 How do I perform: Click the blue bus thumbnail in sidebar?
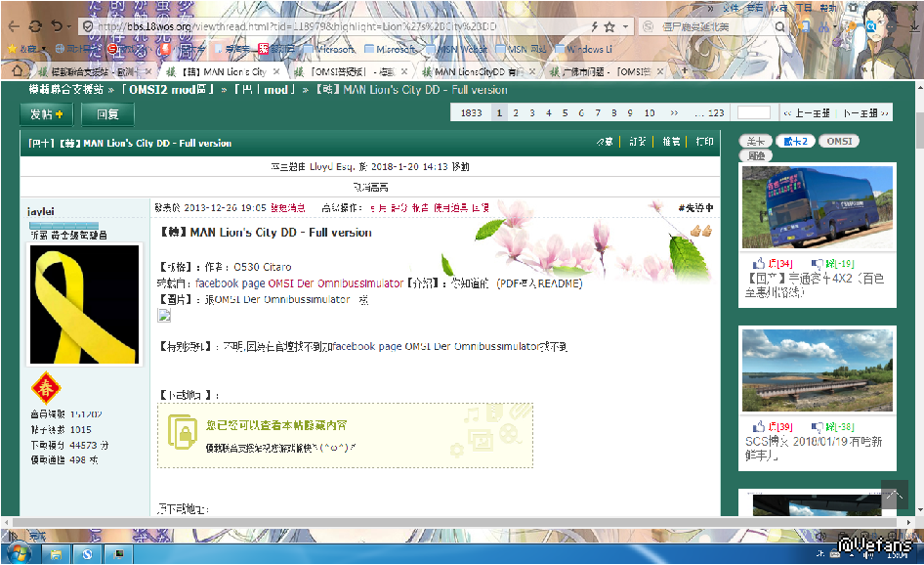(818, 207)
